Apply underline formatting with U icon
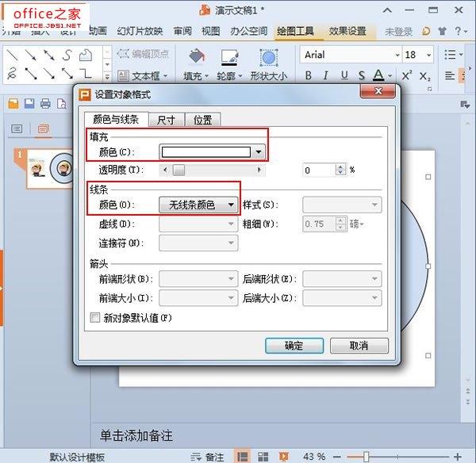476x463 pixels. [x=344, y=76]
